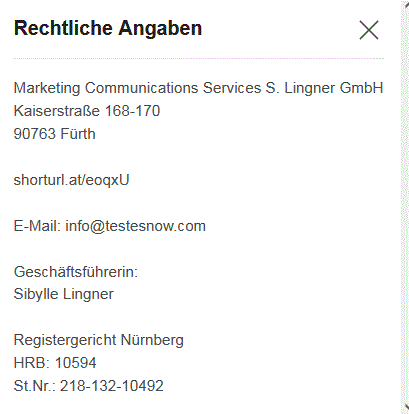Click the vertical scrollbar track
409x414 pixels.
[405, 207]
